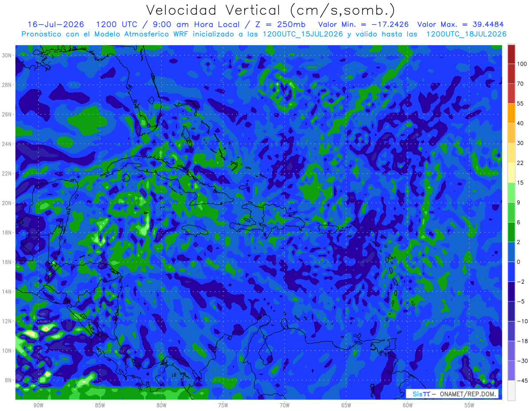The image size is (532, 411).
Task: Select the dark green swatch between 2 and 6
Action: tap(511, 232)
